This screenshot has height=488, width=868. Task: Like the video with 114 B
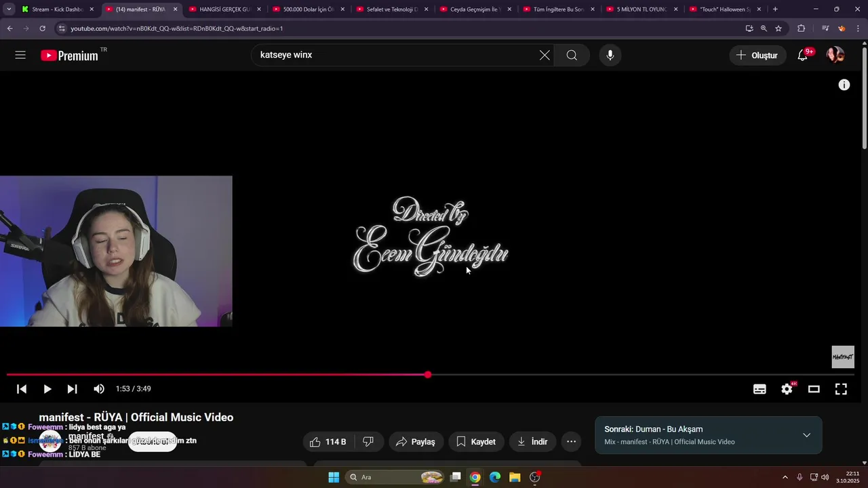click(x=329, y=442)
